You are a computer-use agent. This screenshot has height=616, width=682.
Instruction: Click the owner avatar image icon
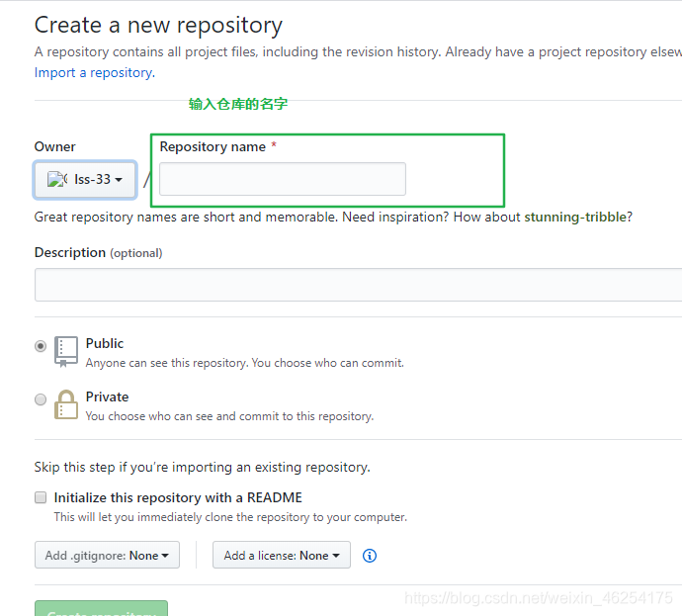pos(56,179)
